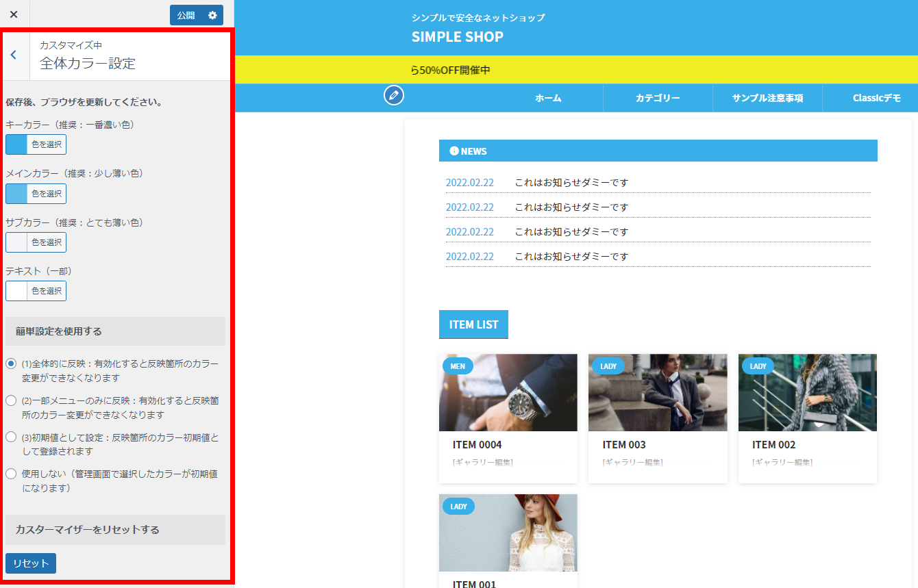
Task: Click the ITEM 002 title text
Action: pyautogui.click(x=774, y=445)
